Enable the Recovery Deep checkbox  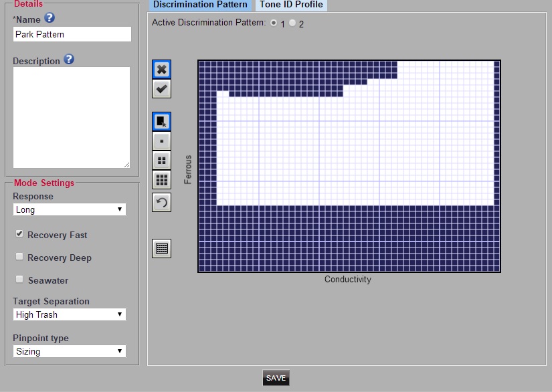tap(19, 256)
